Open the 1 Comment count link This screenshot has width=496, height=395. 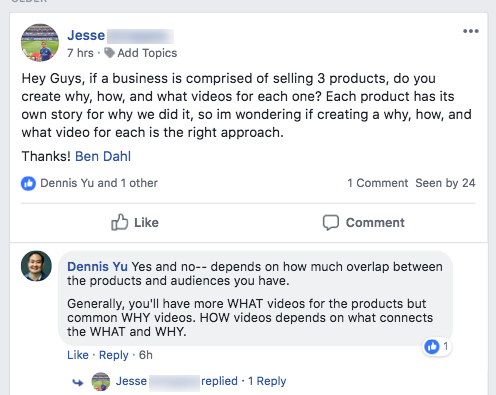(377, 183)
